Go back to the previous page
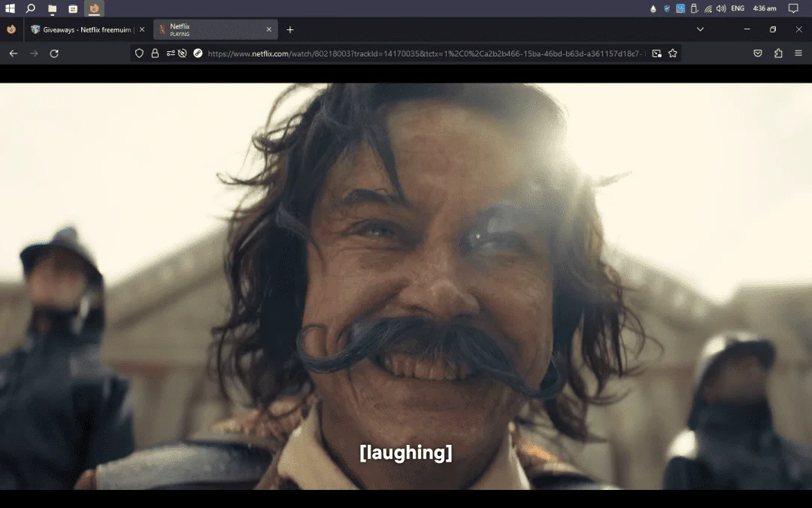 [14, 53]
